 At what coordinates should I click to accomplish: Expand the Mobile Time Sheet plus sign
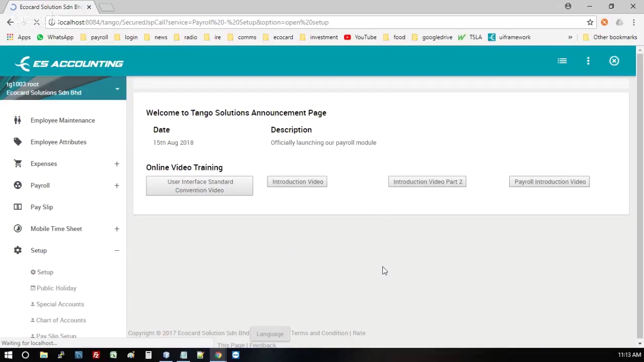coord(117,229)
